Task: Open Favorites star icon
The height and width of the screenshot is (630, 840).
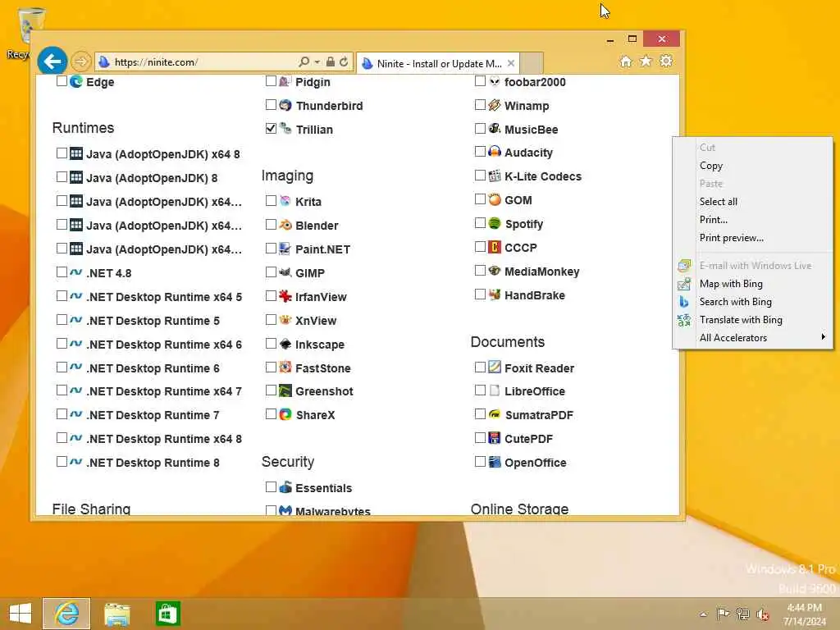Action: 646,62
